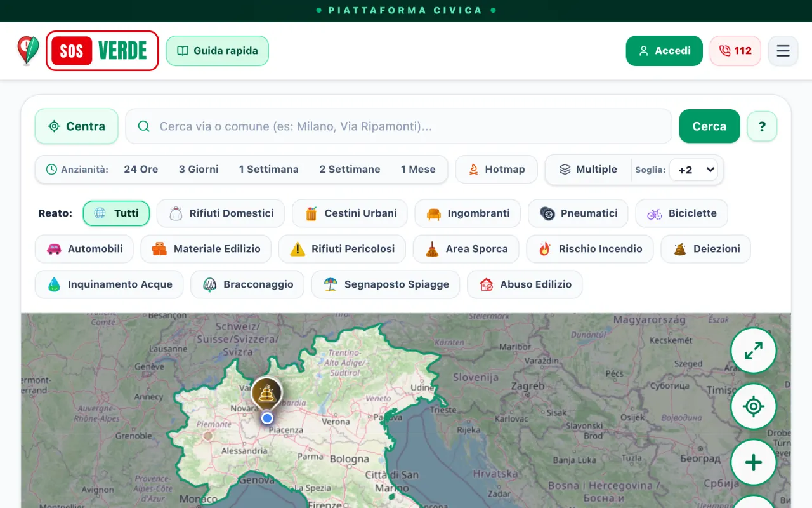This screenshot has width=812, height=508.
Task: Select Biciclette filter
Action: tap(681, 213)
